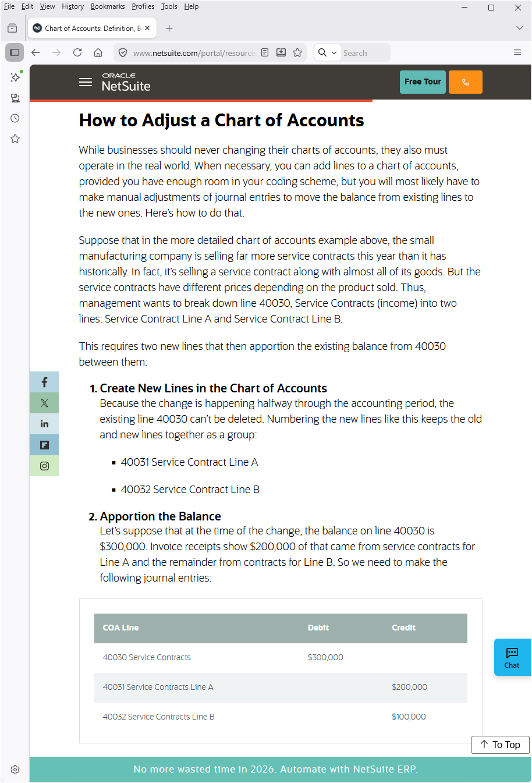Viewport: 532px width, 783px height.
Task: Open the Profiles menu
Action: [x=143, y=6]
